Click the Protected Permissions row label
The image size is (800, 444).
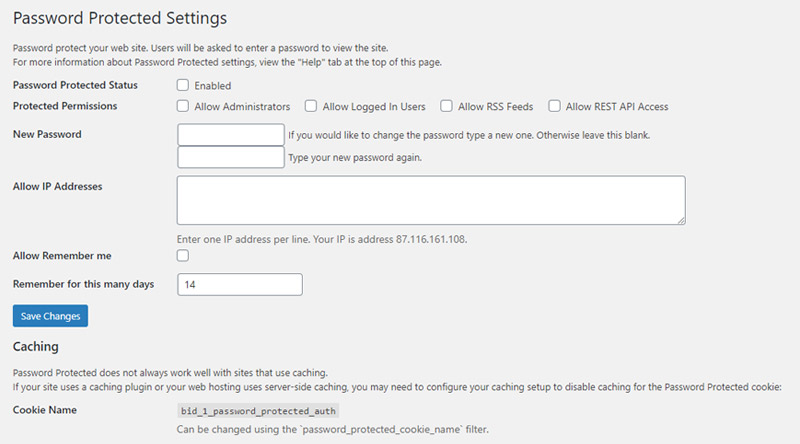65,106
